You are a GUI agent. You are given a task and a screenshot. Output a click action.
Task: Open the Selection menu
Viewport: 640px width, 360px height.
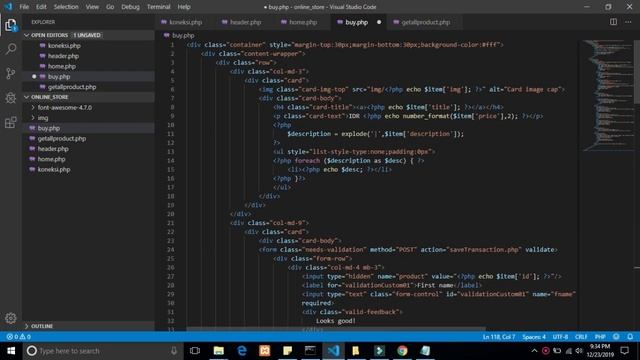pos(66,7)
